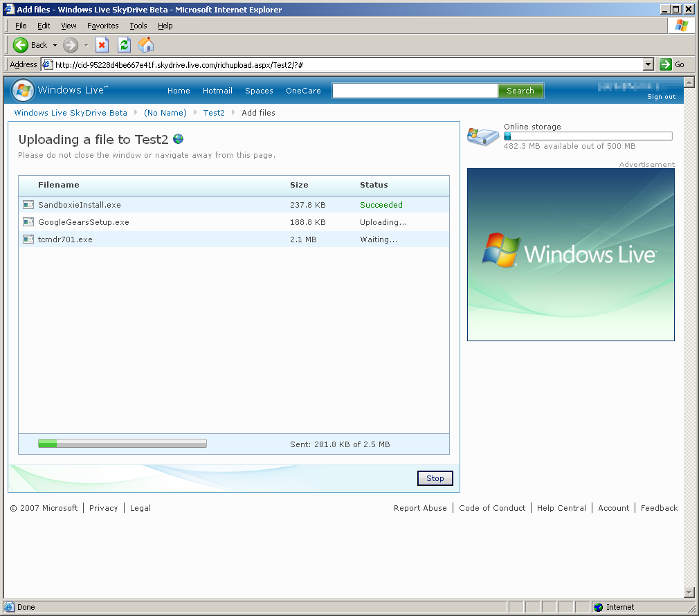Select the SandboxieInstall.exe filename
The image size is (699, 616).
pyautogui.click(x=80, y=205)
